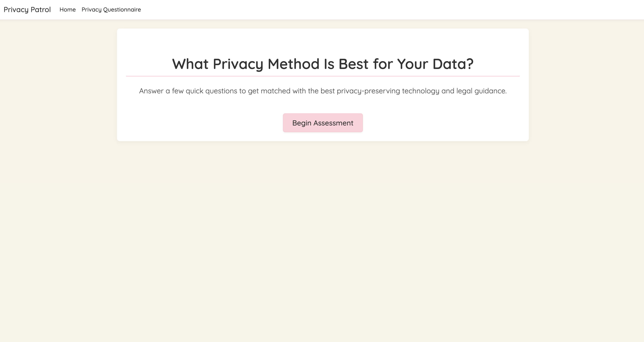Click inside the white assessment card

tap(323, 105)
